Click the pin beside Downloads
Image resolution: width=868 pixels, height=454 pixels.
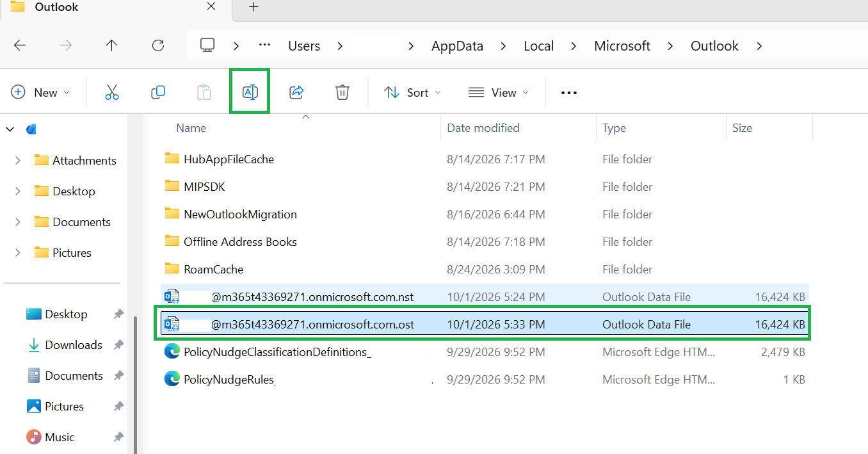[x=118, y=345]
